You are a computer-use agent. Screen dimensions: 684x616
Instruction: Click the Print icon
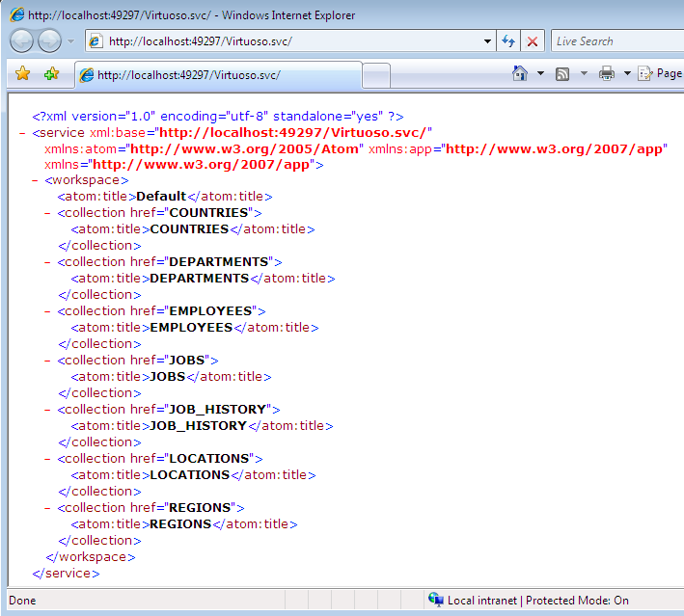click(x=607, y=73)
